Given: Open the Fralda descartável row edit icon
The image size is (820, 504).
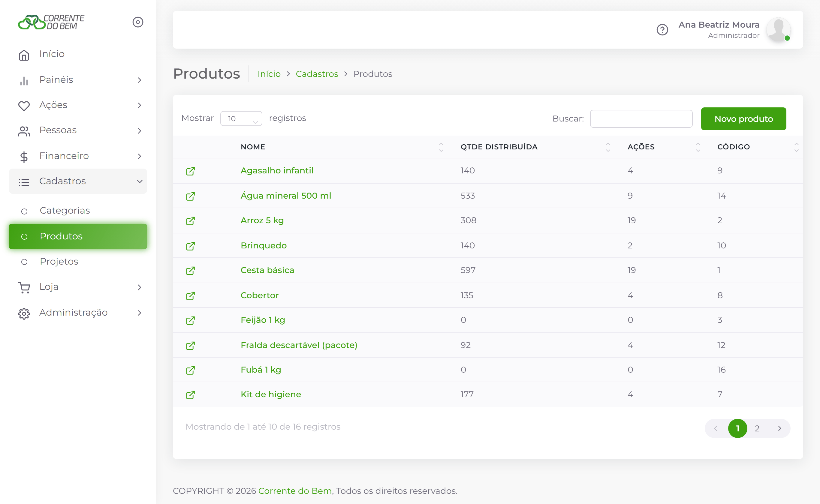Looking at the screenshot, I should 190,346.
